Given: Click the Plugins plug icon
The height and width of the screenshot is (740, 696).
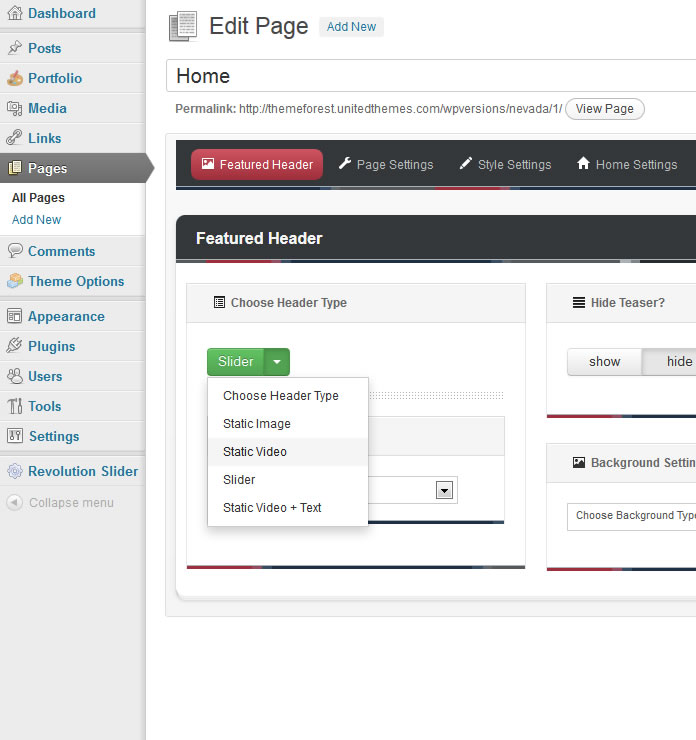Looking at the screenshot, I should pos(14,346).
